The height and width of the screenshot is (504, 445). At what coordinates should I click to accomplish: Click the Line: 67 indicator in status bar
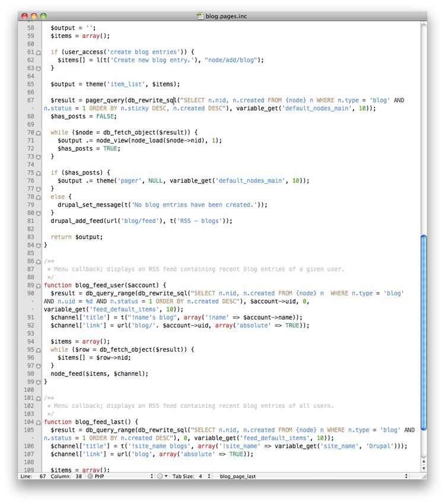point(33,476)
